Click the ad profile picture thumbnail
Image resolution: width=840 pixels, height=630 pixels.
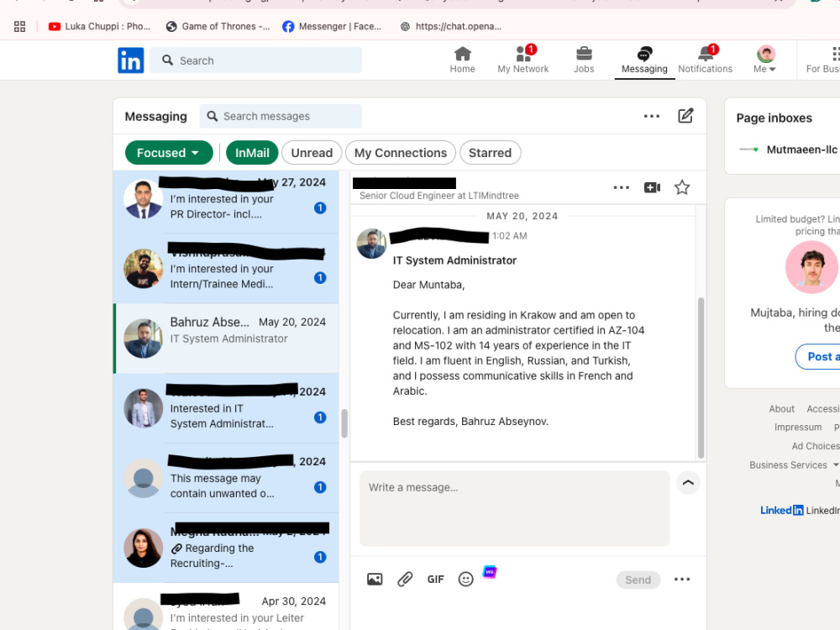(x=811, y=267)
